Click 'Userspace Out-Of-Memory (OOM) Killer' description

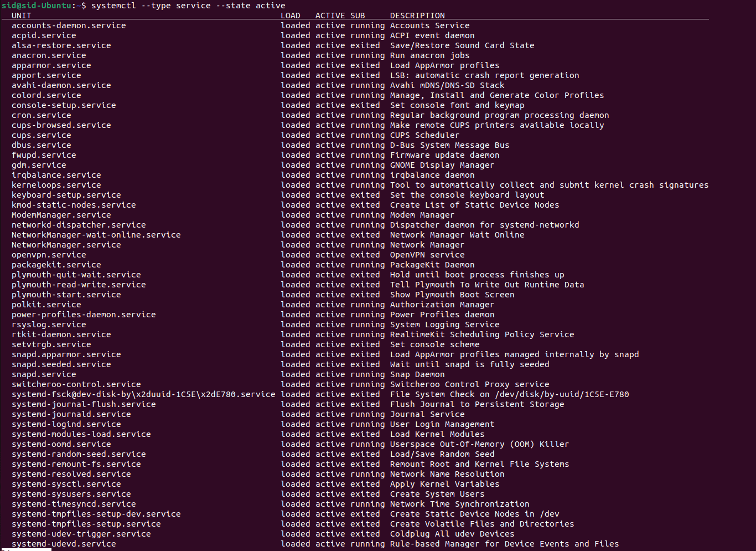point(479,444)
